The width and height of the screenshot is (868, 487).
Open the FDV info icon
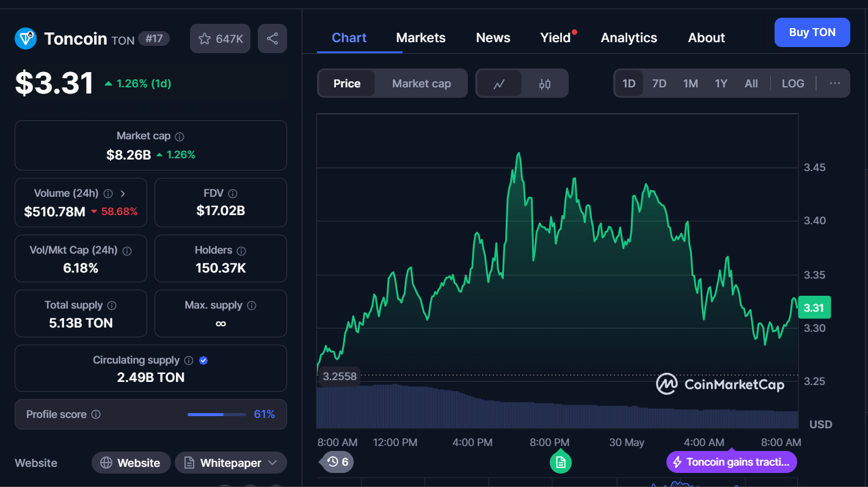tap(233, 194)
